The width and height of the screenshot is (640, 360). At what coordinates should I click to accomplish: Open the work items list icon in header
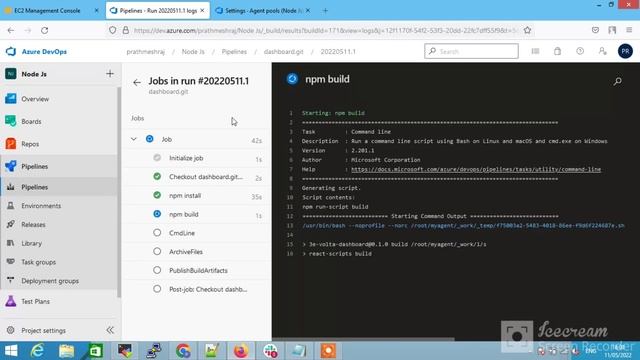point(535,51)
